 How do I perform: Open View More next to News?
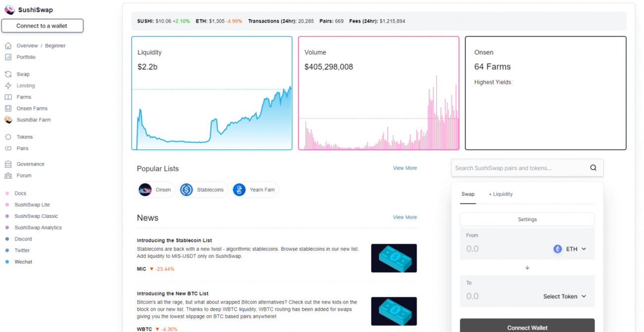(x=405, y=217)
